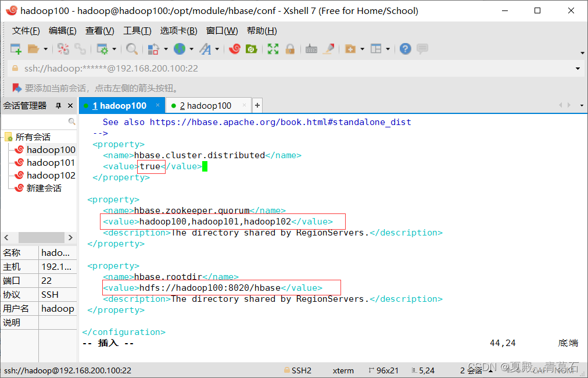
Task: Open the 编辑(E) menu
Action: 63,31
